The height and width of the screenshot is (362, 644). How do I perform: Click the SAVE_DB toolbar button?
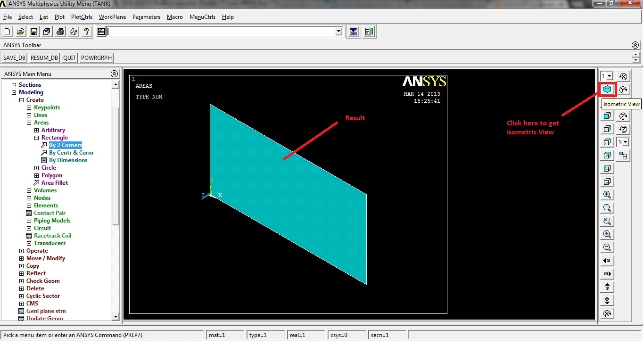coord(14,58)
